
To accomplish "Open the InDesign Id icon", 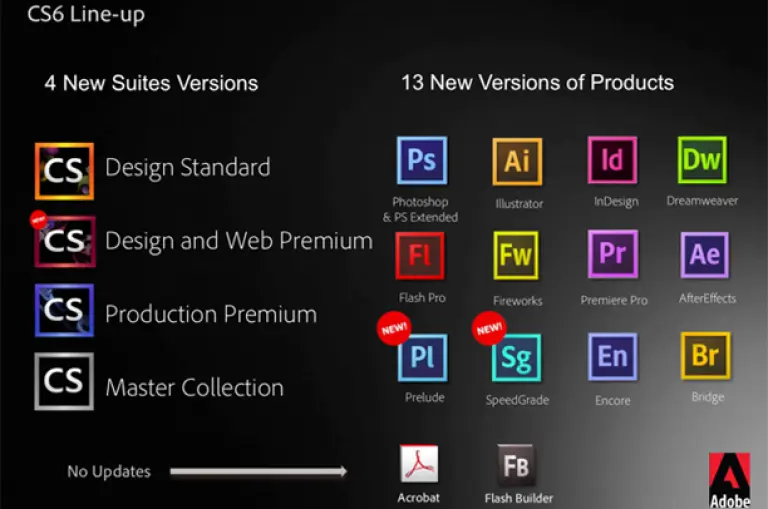I will coord(612,162).
